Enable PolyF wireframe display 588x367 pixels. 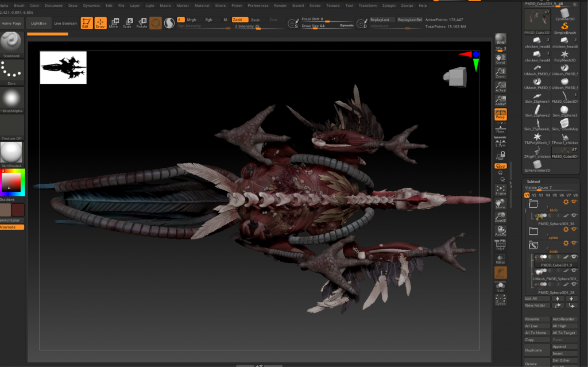(x=500, y=245)
